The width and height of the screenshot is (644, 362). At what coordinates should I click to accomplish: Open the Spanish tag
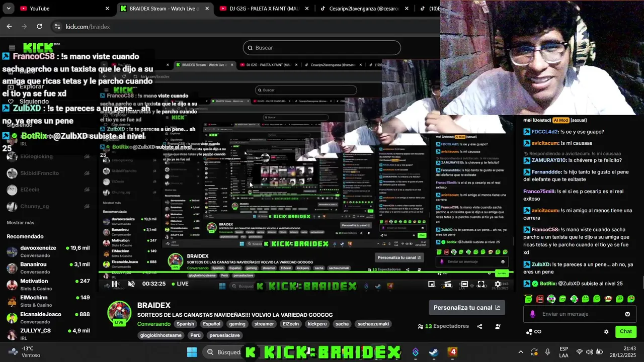tap(185, 324)
